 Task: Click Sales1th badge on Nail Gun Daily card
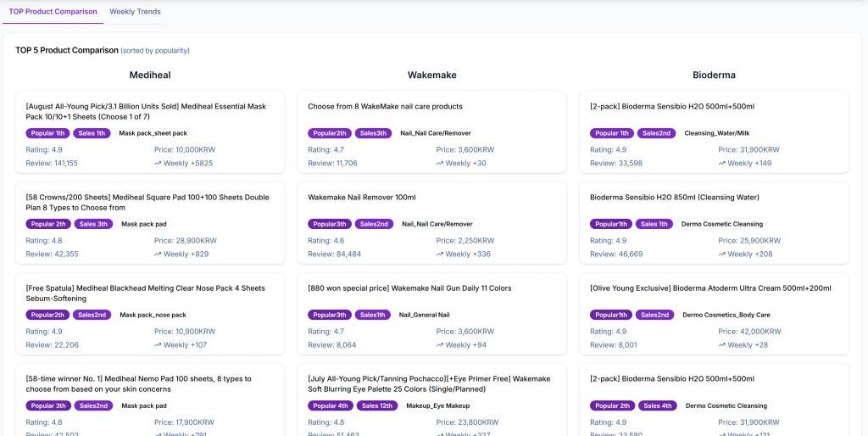click(x=373, y=316)
